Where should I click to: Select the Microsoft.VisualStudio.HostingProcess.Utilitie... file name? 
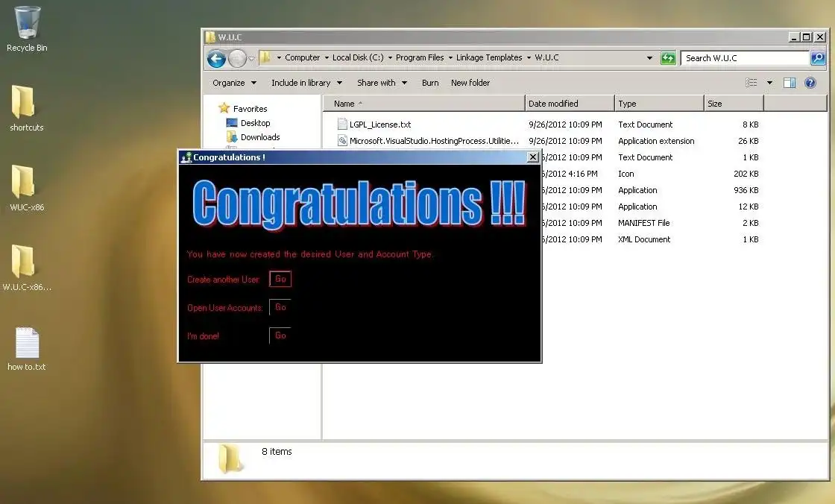pyautogui.click(x=434, y=141)
